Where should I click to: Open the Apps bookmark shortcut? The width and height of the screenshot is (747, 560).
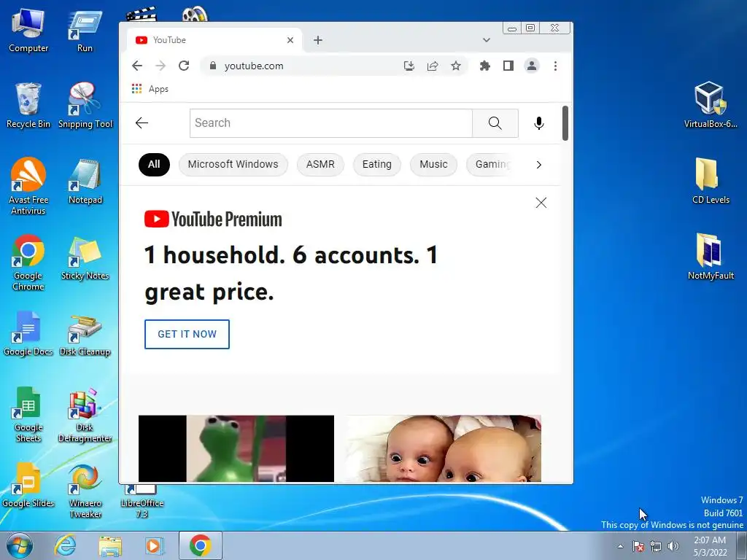pyautogui.click(x=150, y=89)
